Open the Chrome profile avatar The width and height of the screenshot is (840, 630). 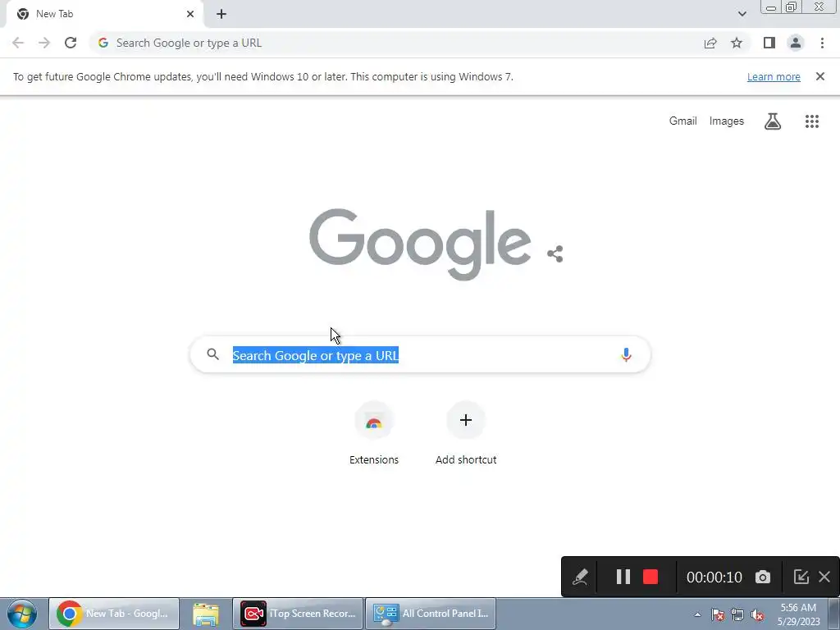796,43
